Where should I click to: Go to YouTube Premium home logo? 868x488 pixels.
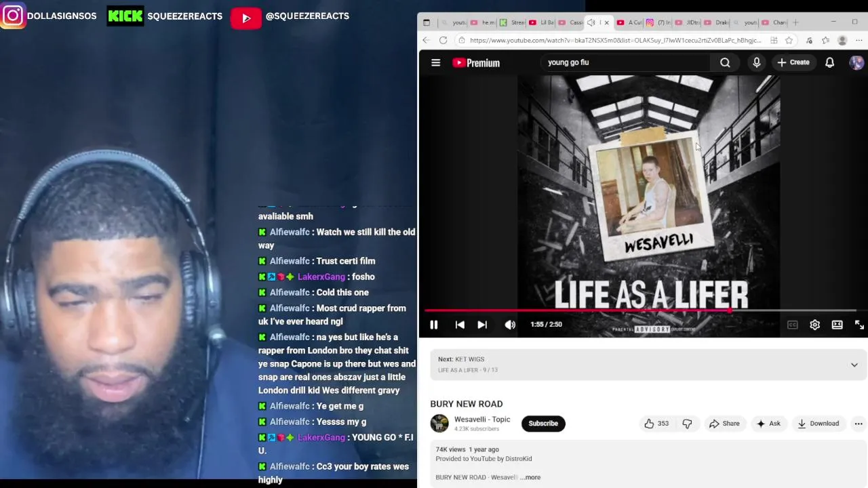coord(476,62)
